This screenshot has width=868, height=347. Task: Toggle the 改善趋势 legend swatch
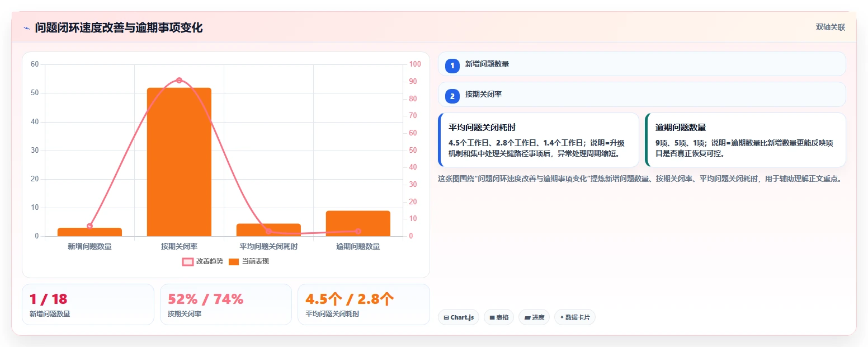tap(188, 261)
